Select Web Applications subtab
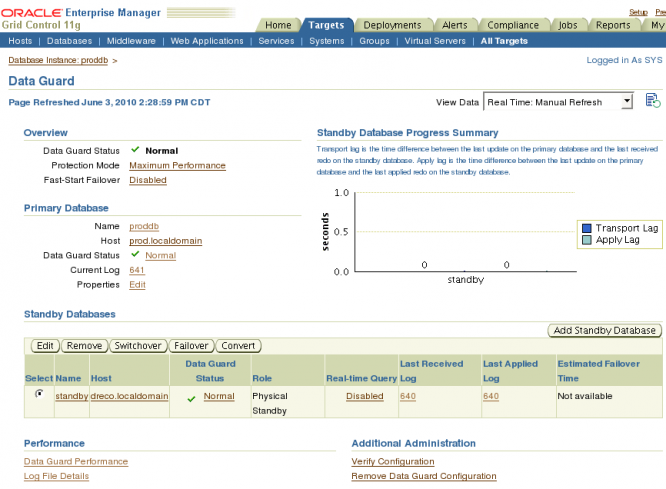The width and height of the screenshot is (666, 489). point(207,41)
